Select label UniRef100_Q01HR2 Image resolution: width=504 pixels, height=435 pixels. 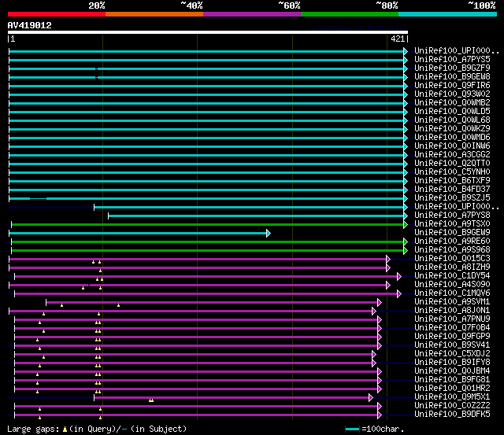(x=452, y=389)
